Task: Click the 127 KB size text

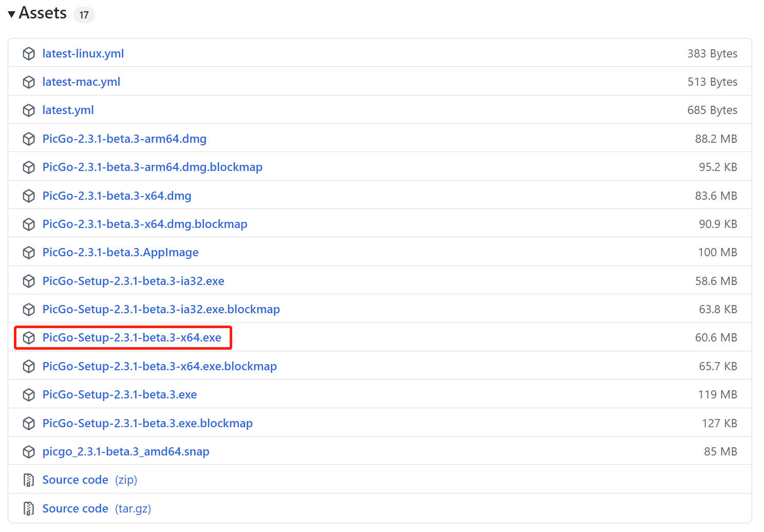Action: click(x=719, y=423)
